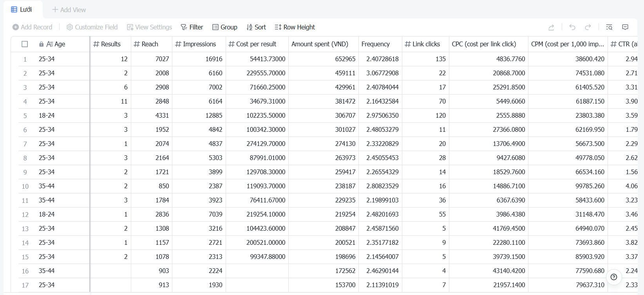Click Add Record button
Image resolution: width=644 pixels, height=295 pixels.
(32, 27)
